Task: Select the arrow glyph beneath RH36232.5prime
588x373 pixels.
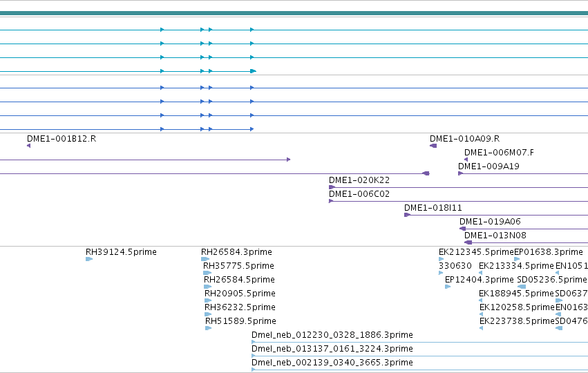Action: tap(208, 314)
